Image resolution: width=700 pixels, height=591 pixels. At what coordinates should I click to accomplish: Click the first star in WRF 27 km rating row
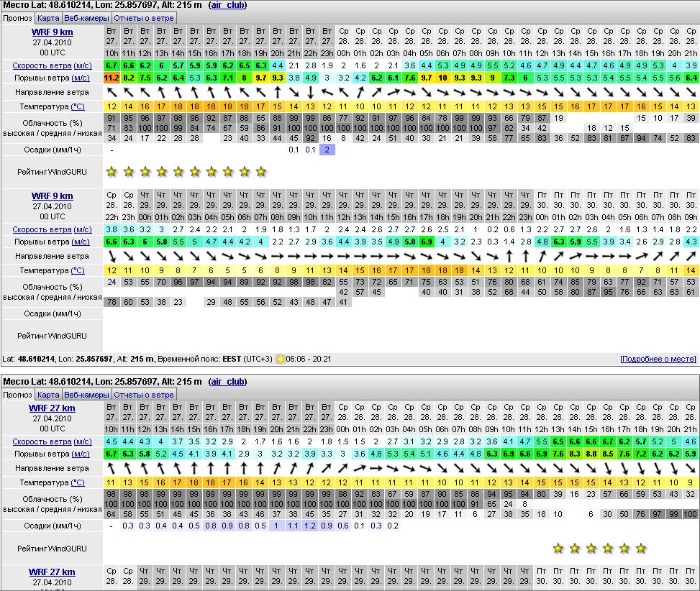coord(558,549)
